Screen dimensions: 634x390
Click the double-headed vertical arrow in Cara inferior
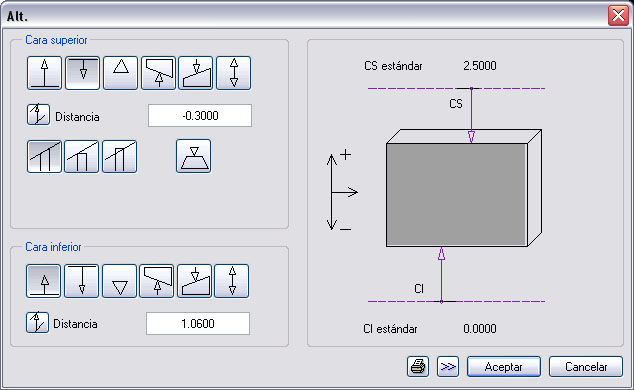(232, 281)
